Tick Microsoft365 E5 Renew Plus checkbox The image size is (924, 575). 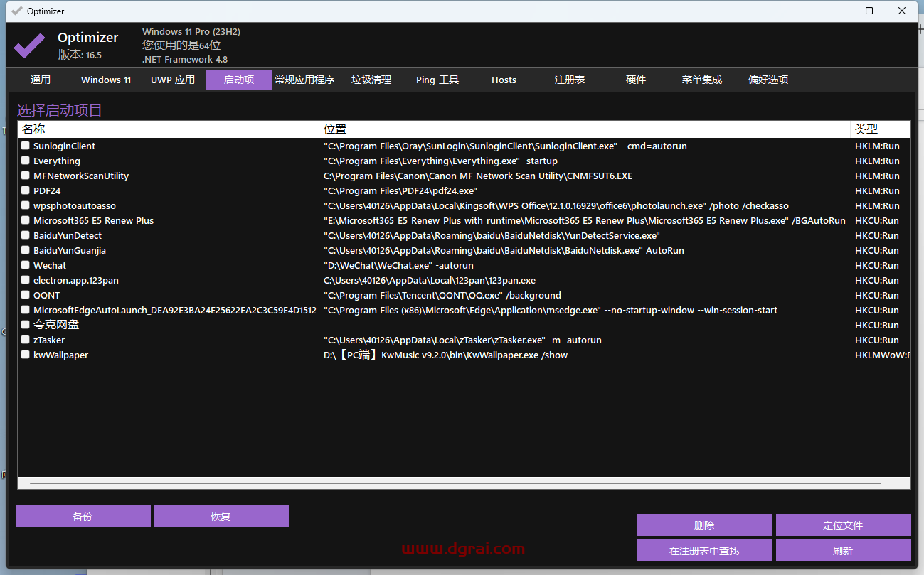[26, 220]
